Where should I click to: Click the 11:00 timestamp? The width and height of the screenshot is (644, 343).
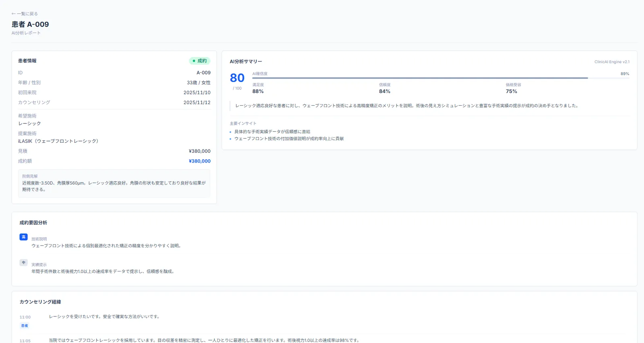click(25, 317)
